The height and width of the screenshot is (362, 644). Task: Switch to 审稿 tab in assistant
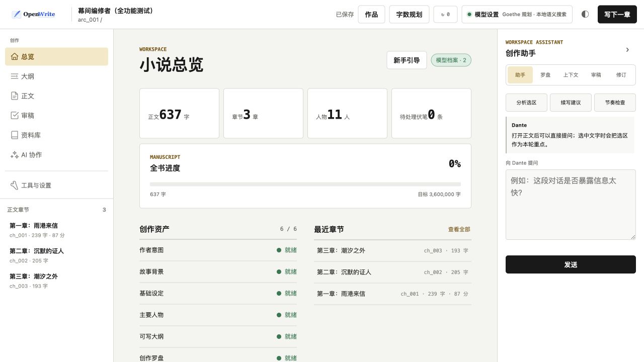(x=596, y=75)
